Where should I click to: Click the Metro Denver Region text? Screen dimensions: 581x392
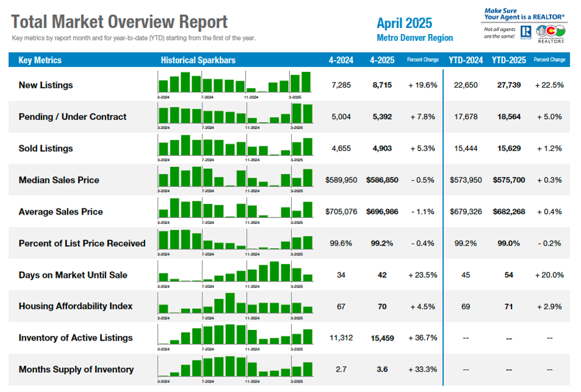click(415, 38)
